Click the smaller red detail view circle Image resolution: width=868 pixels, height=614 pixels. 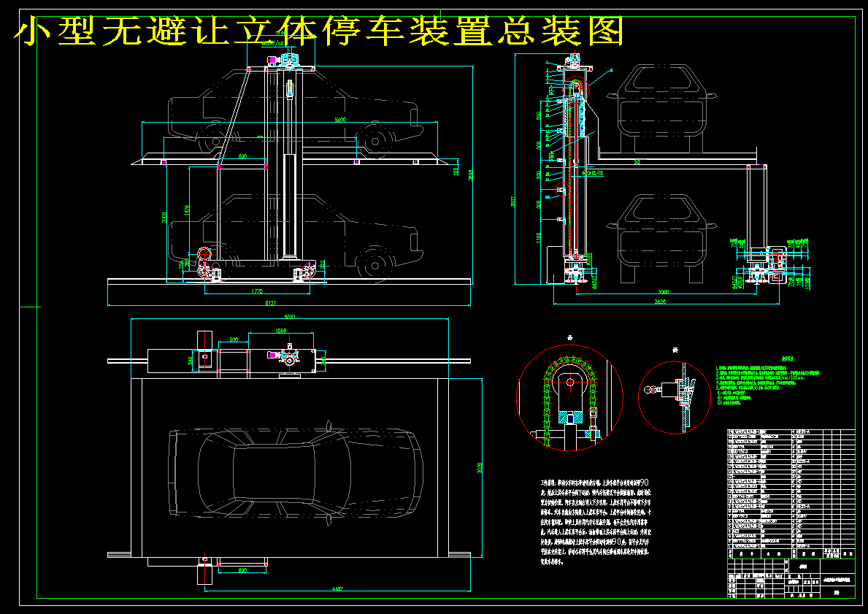click(675, 397)
